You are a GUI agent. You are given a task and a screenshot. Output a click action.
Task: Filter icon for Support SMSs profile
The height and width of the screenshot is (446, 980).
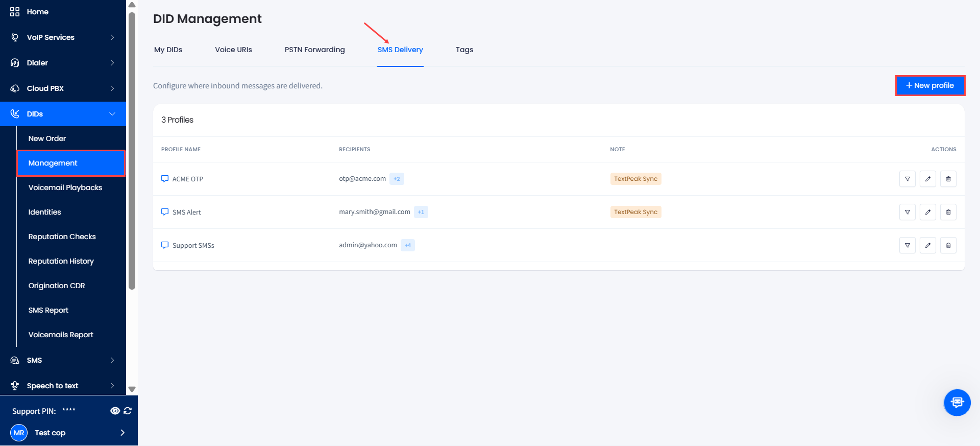[x=908, y=245]
